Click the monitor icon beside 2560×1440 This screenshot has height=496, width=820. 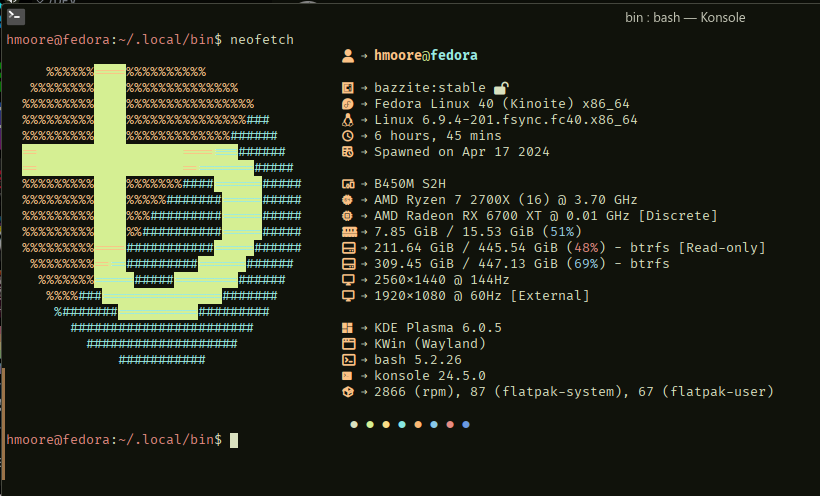tap(348, 280)
